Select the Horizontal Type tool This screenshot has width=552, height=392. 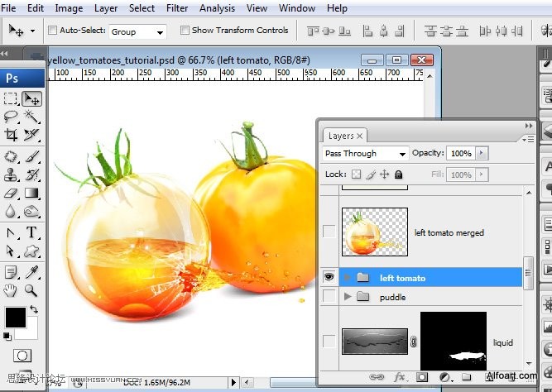pos(32,232)
